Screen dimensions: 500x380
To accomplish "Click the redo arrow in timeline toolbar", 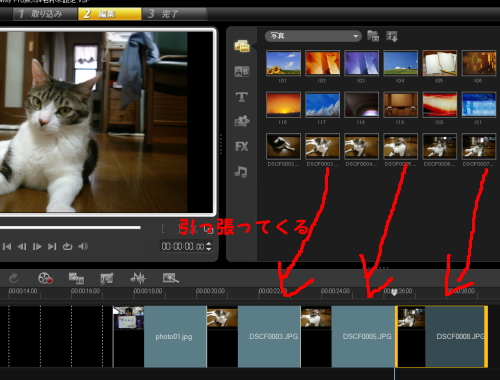I will coord(14,278).
